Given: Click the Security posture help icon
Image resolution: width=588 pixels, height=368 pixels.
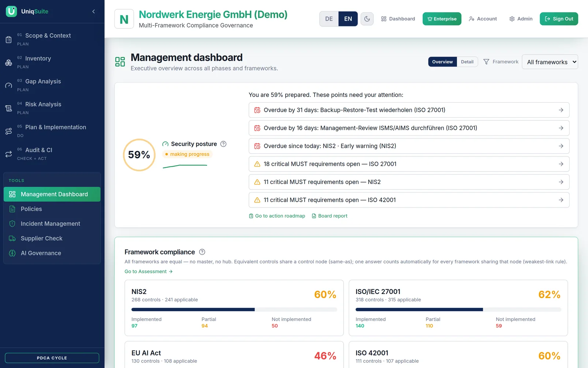Looking at the screenshot, I should pyautogui.click(x=223, y=144).
